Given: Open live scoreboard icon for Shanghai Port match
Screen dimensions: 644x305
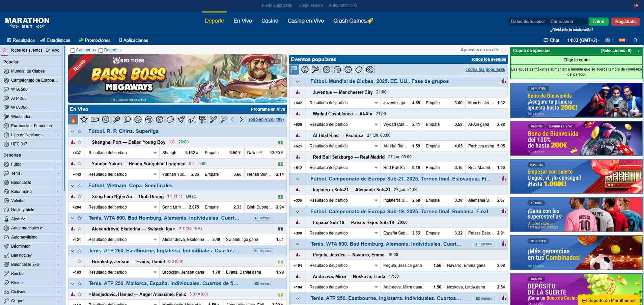Looking at the screenshot, I should [x=280, y=142].
